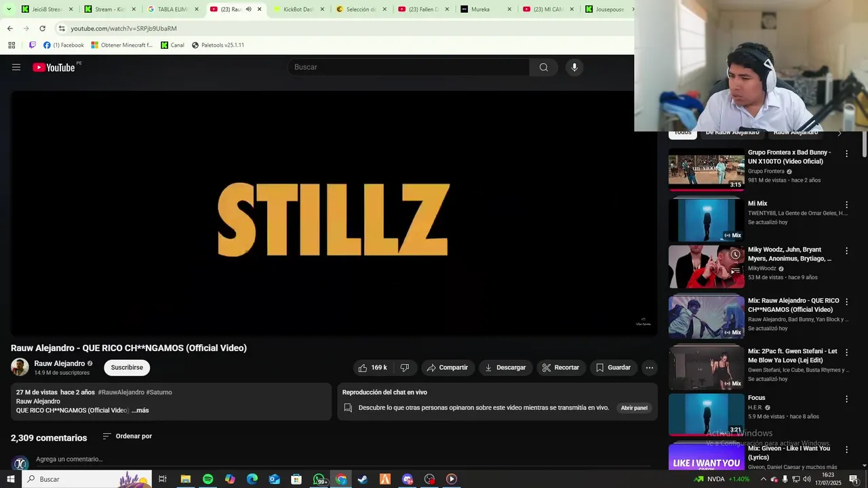Click the Buscar search box on YouTube
This screenshot has width=868, height=488.
point(409,67)
